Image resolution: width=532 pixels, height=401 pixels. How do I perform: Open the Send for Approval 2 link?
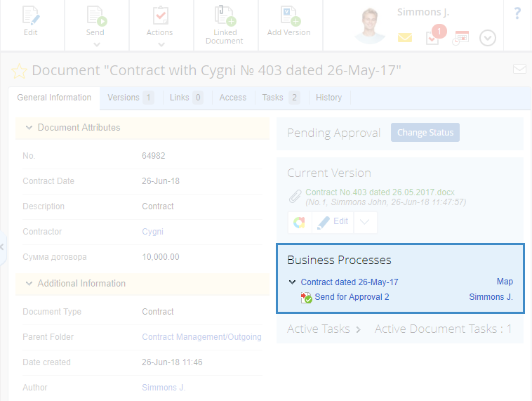click(352, 297)
